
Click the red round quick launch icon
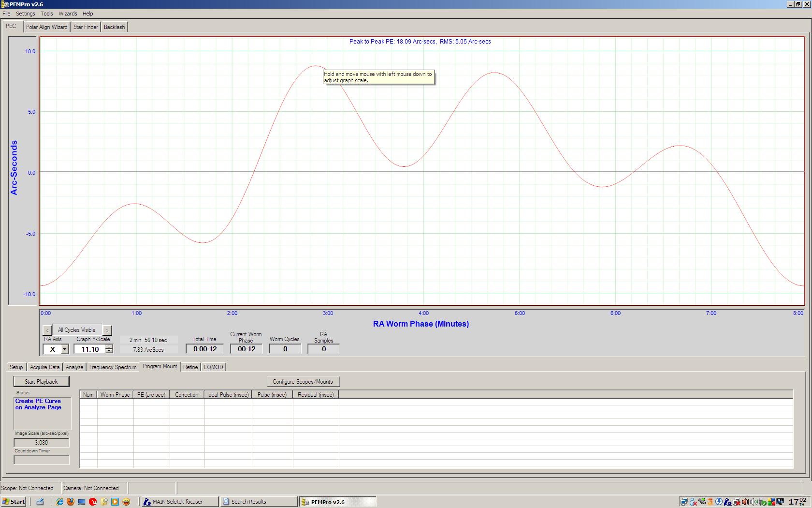93,502
